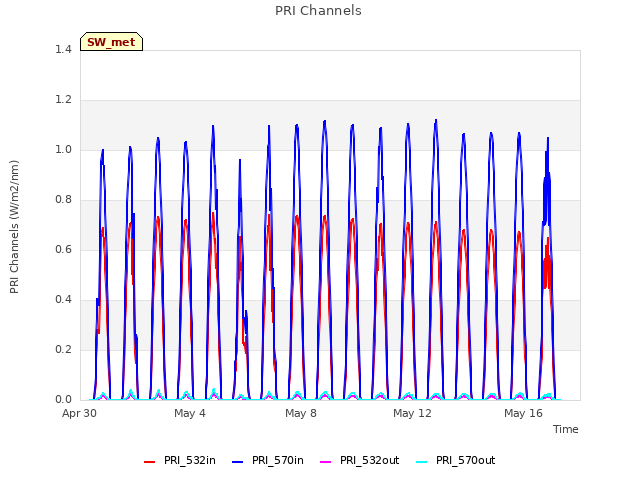Click the 0.6 y-axis tick label
Viewport: 640px width, 480px height.
click(63, 249)
